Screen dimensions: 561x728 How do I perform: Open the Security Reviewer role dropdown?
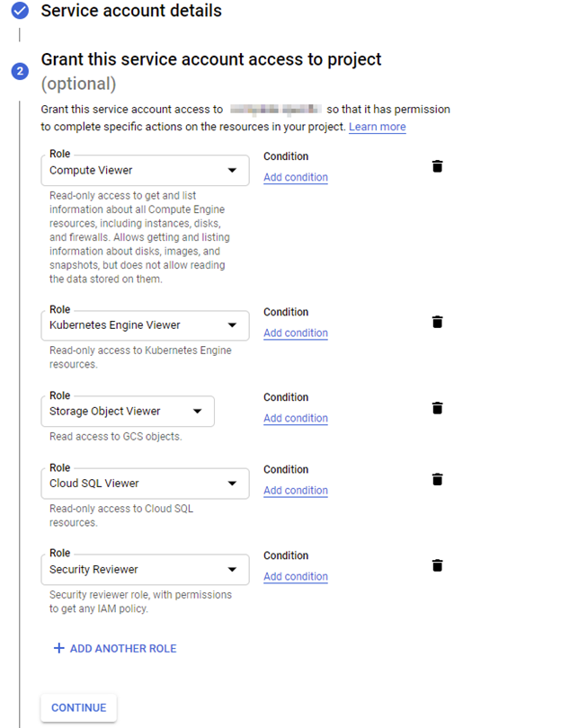[145, 569]
